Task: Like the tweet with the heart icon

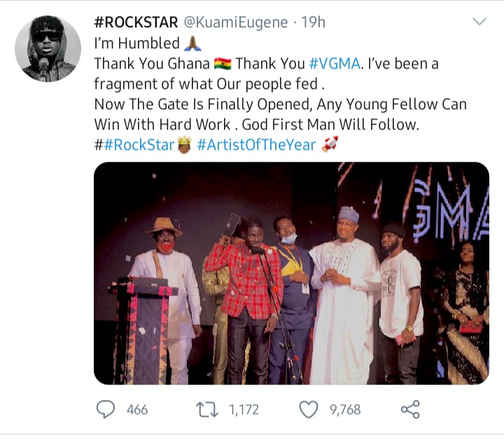Action: coord(309,409)
